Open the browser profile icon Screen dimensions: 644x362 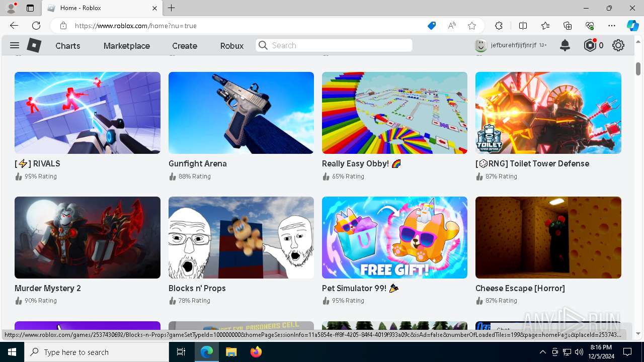pos(11,8)
